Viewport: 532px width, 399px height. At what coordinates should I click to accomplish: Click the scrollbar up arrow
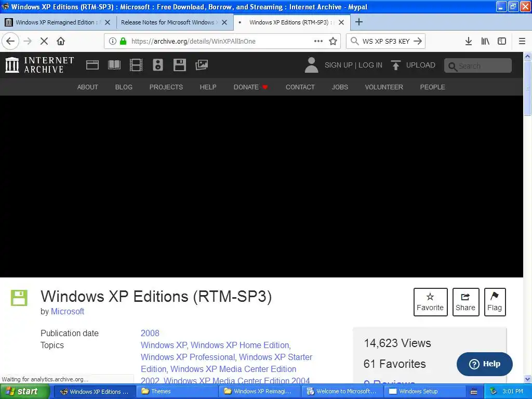pyautogui.click(x=528, y=56)
